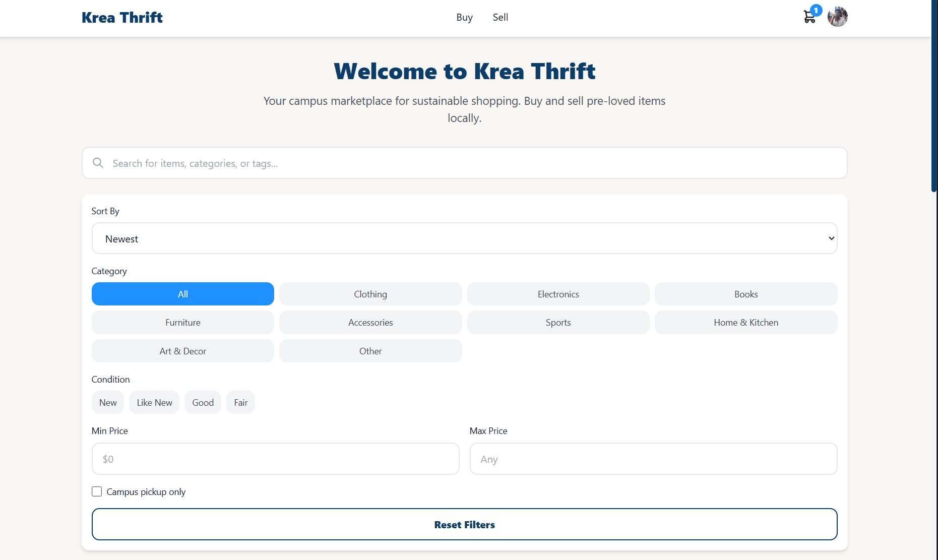This screenshot has height=560, width=938.
Task: Click the profile avatar picture
Action: point(837,17)
